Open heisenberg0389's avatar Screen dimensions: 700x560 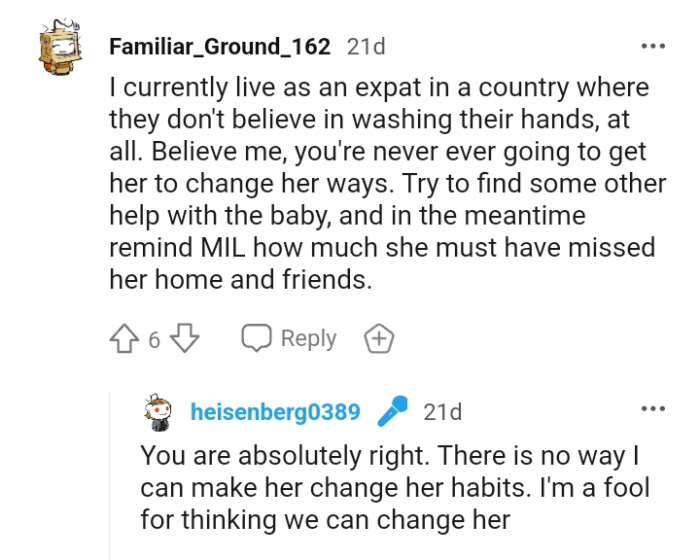tap(159, 412)
